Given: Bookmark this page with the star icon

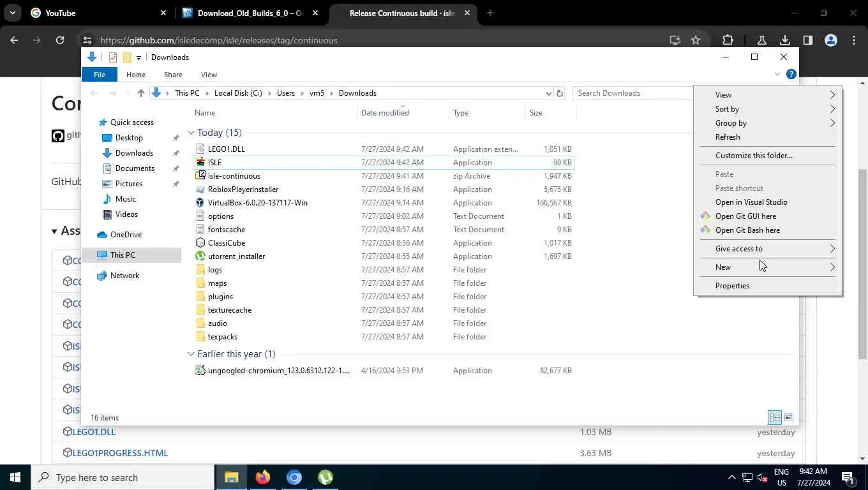Looking at the screenshot, I should 696,40.
